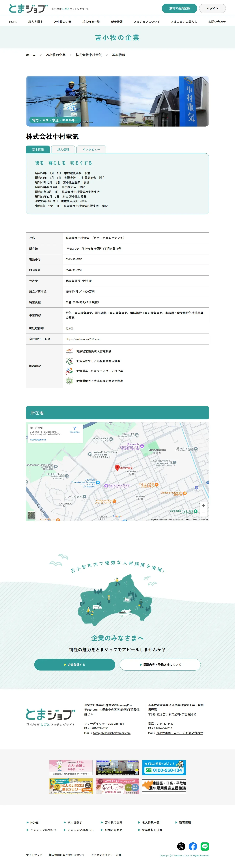The image size is (235, 868).
Task: Click the とまジョブ footer logo
Action: [x=51, y=717]
